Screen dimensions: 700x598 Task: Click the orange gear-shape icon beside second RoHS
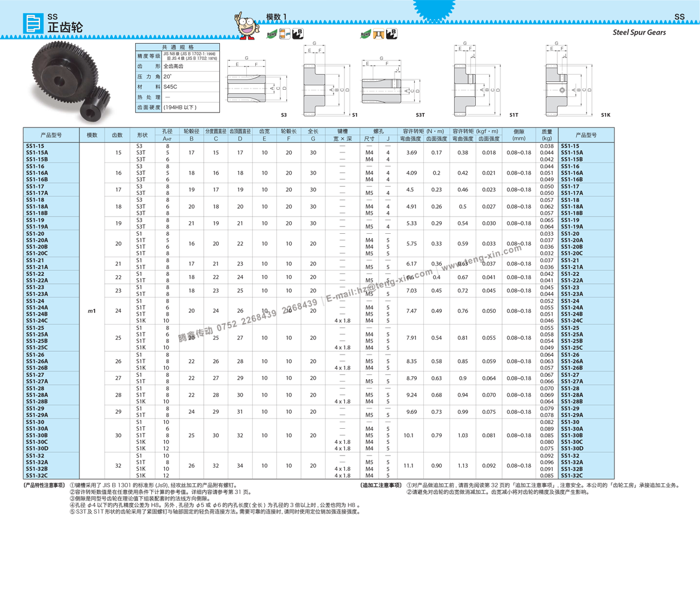point(378,38)
